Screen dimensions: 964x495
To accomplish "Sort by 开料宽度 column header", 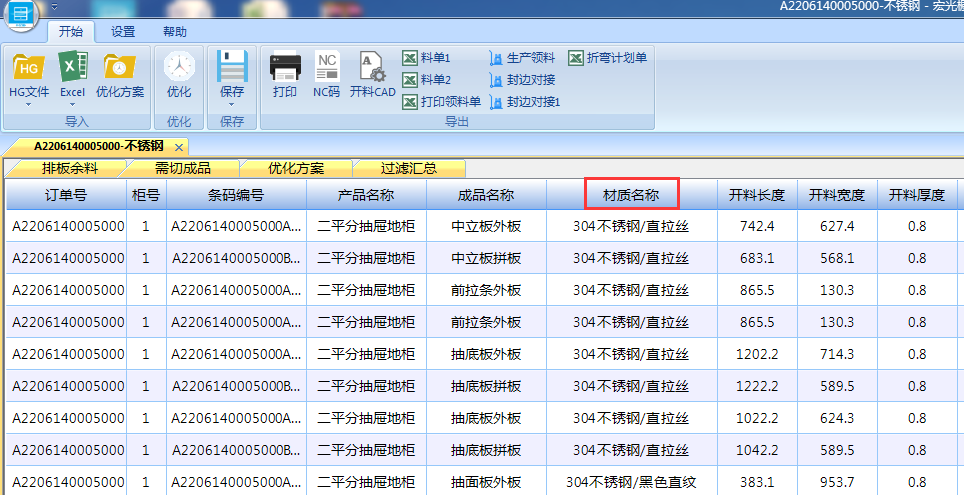I will pyautogui.click(x=837, y=196).
